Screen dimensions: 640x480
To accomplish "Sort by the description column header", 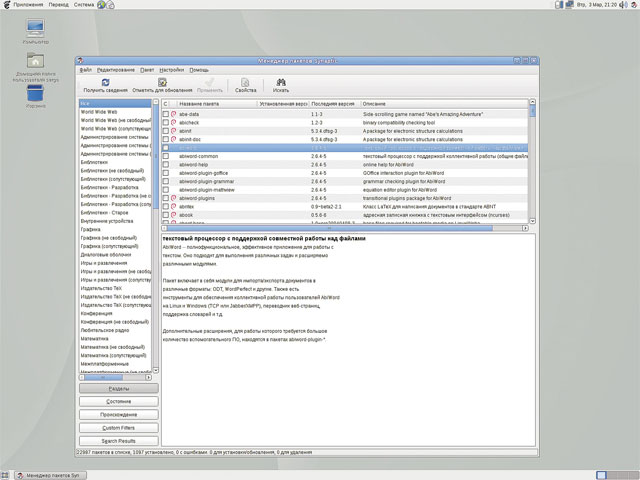I will tap(444, 104).
